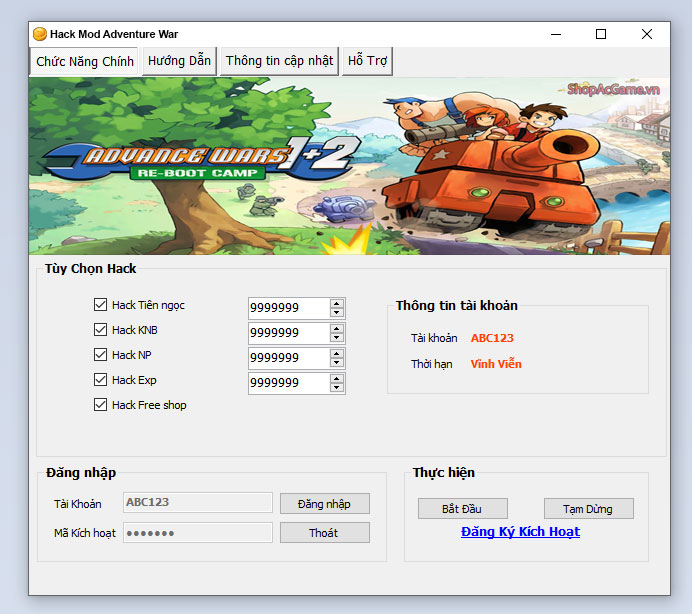Toggle the Hack Exp checkbox
This screenshot has height=616, width=693.
100,380
